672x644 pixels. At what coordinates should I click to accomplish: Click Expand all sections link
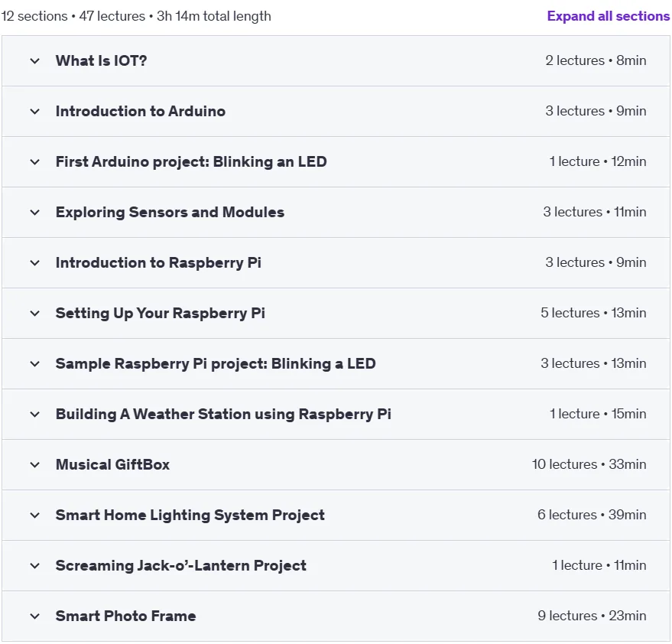(x=608, y=16)
